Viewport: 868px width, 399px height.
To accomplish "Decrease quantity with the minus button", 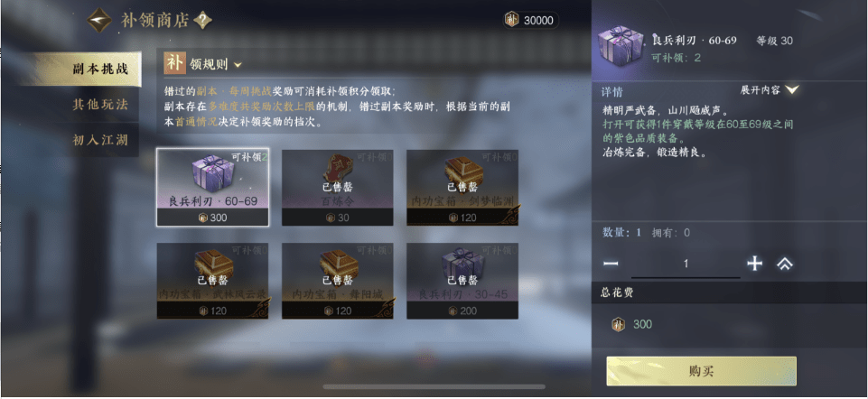I will pos(610,264).
